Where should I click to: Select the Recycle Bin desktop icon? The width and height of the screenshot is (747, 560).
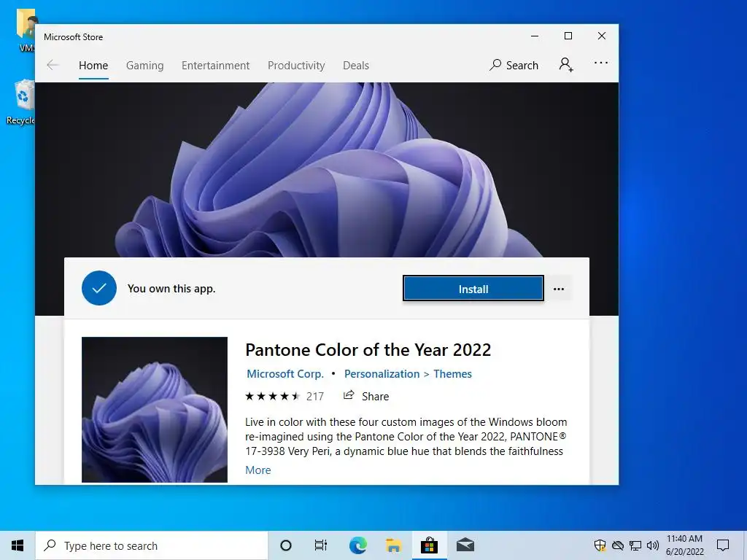(x=20, y=103)
